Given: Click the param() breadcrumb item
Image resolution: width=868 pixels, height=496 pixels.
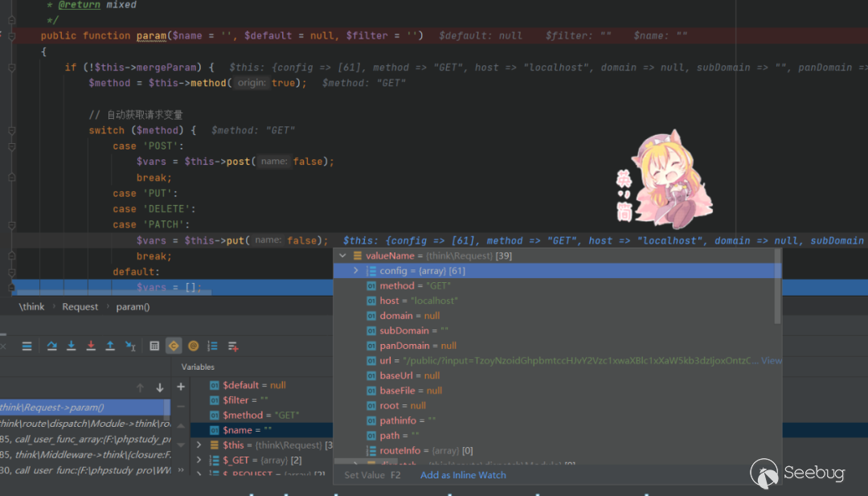Looking at the screenshot, I should pos(133,306).
